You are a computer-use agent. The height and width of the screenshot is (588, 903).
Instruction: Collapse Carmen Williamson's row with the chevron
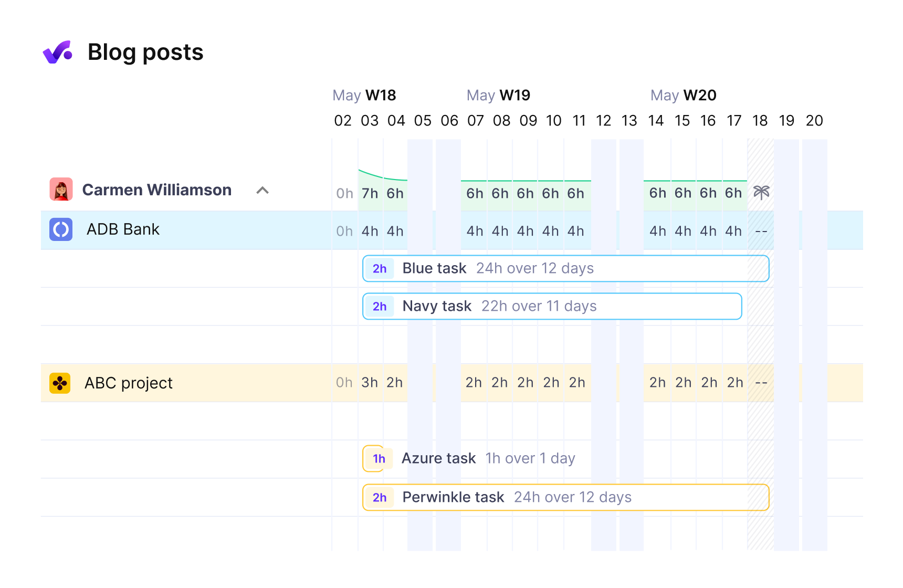(x=262, y=190)
